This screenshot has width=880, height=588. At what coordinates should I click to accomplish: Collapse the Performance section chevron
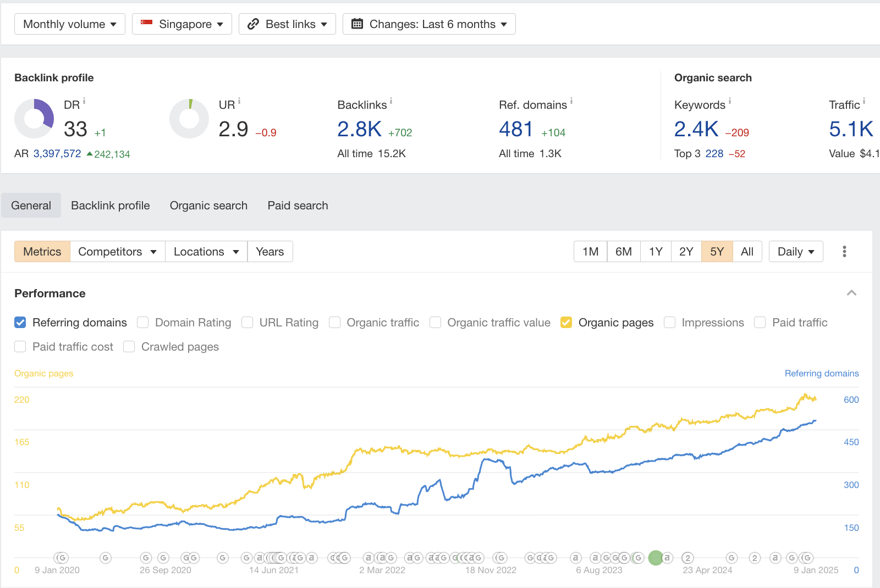[851, 293]
